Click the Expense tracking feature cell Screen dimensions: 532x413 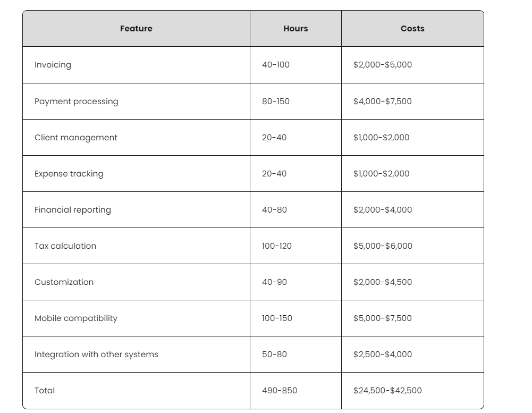coord(69,173)
